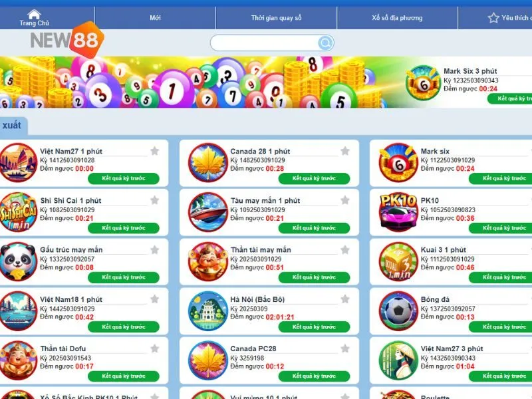Viewport: 532px width, 399px height.
Task: Toggle favorite star for Thần tài may mắn
Action: tap(345, 250)
